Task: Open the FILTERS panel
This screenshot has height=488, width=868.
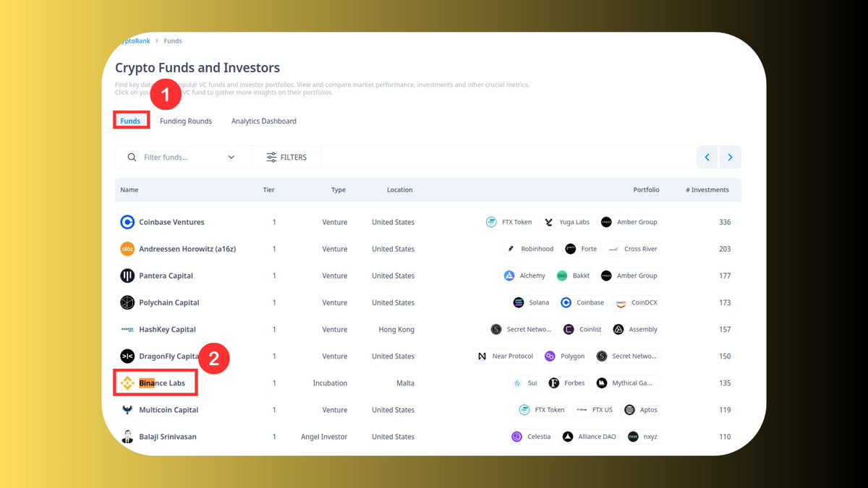Action: pos(286,157)
